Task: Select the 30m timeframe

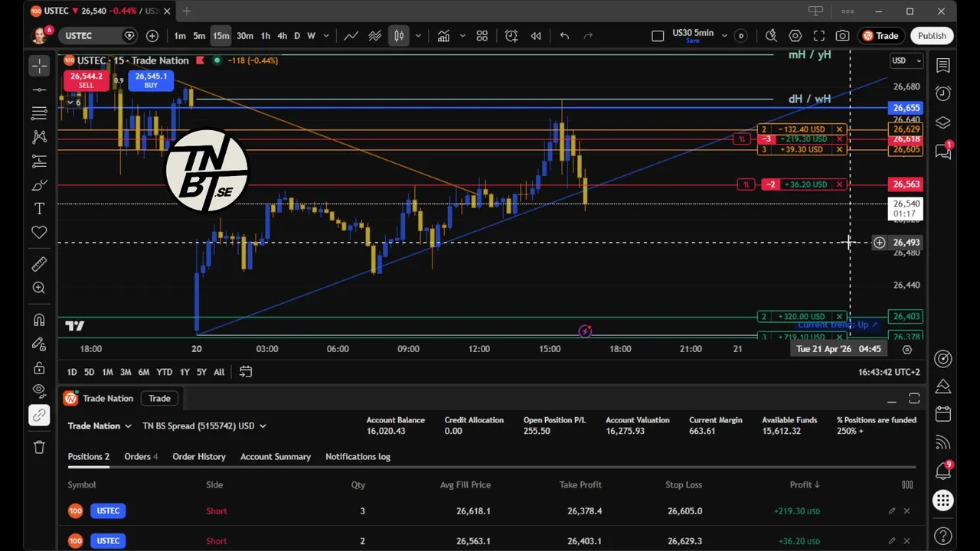Action: click(x=245, y=36)
